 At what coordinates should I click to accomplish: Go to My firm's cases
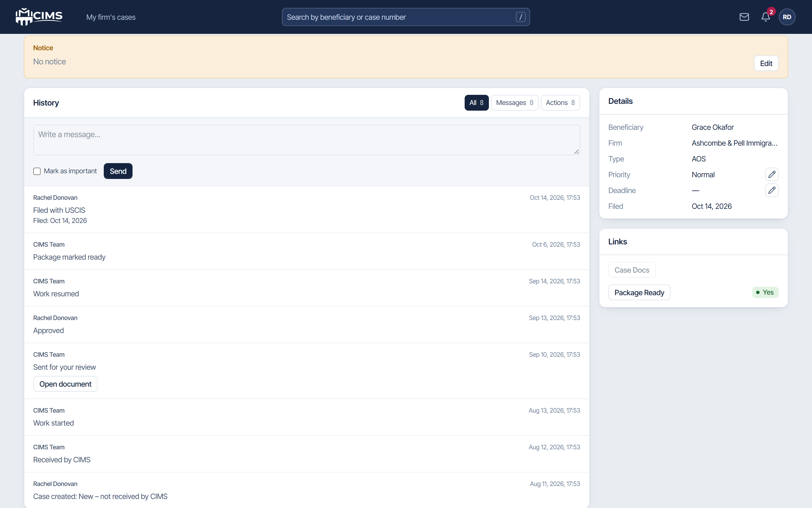(x=111, y=17)
